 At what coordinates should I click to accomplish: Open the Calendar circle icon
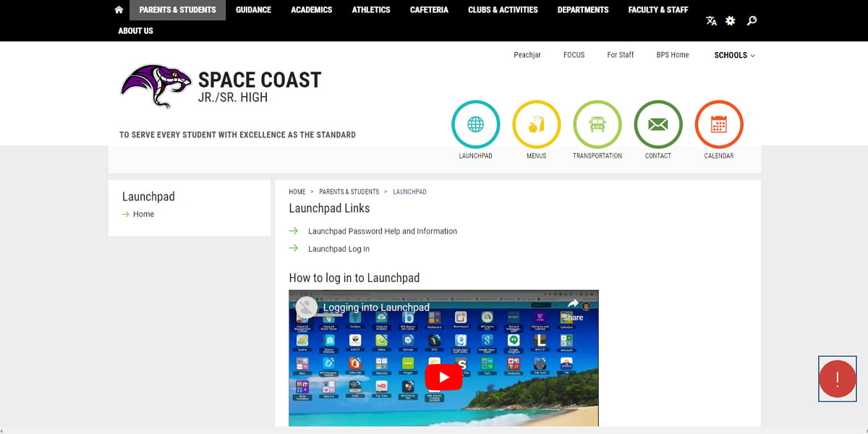click(x=719, y=124)
